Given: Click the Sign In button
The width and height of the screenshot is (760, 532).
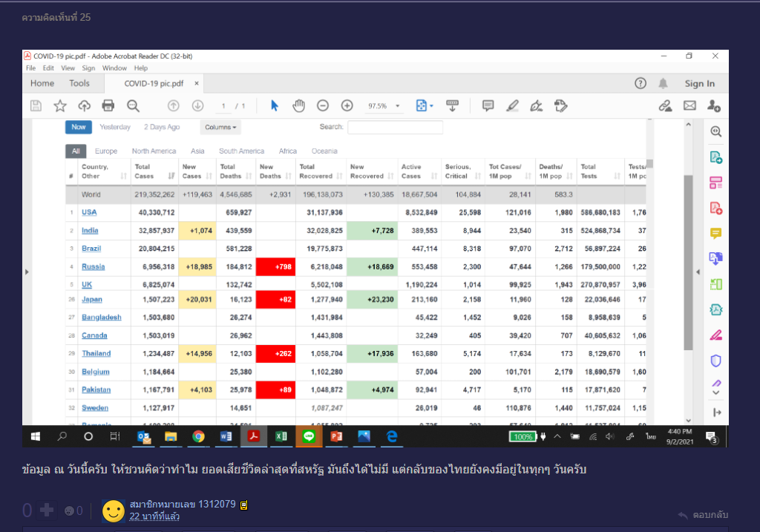Looking at the screenshot, I should click(x=699, y=83).
